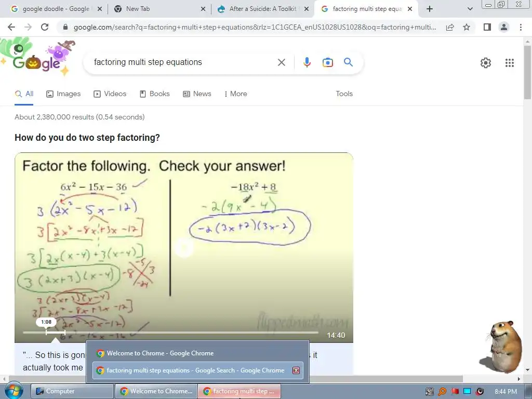Click 'How do you do two step factoring?' heading
This screenshot has width=532, height=399.
(87, 138)
